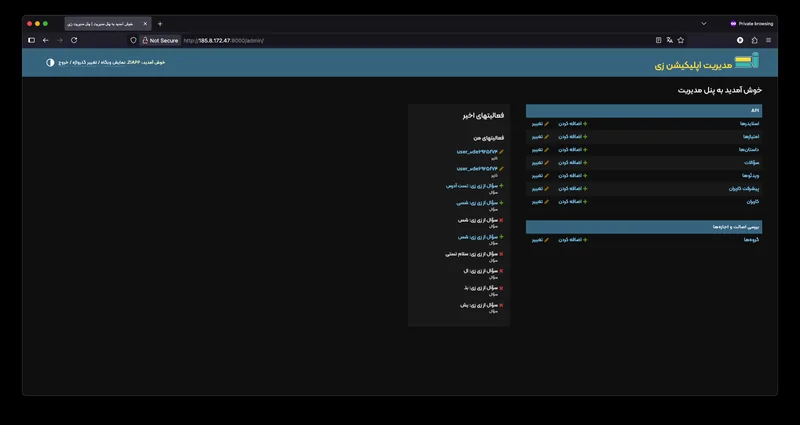
Task: Click the خوش آمدید به پنل مدیریت heading
Action: pos(720,90)
